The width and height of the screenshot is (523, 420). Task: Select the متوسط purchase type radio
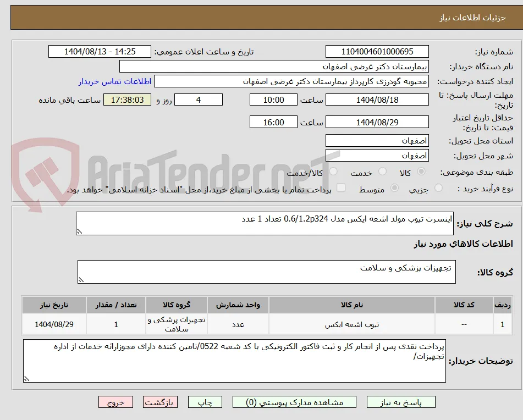click(394, 187)
